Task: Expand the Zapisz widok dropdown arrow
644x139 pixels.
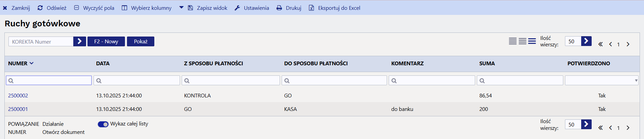Action: pos(181,7)
